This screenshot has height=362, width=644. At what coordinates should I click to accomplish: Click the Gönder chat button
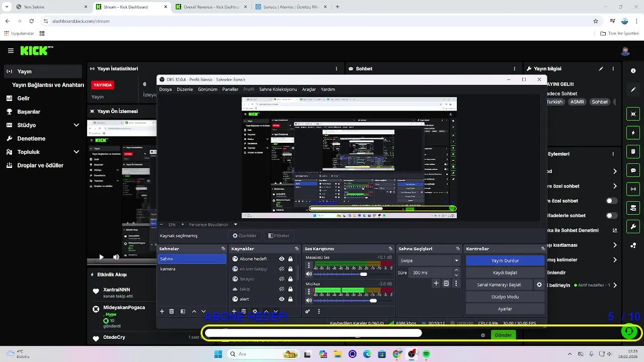tap(503, 335)
